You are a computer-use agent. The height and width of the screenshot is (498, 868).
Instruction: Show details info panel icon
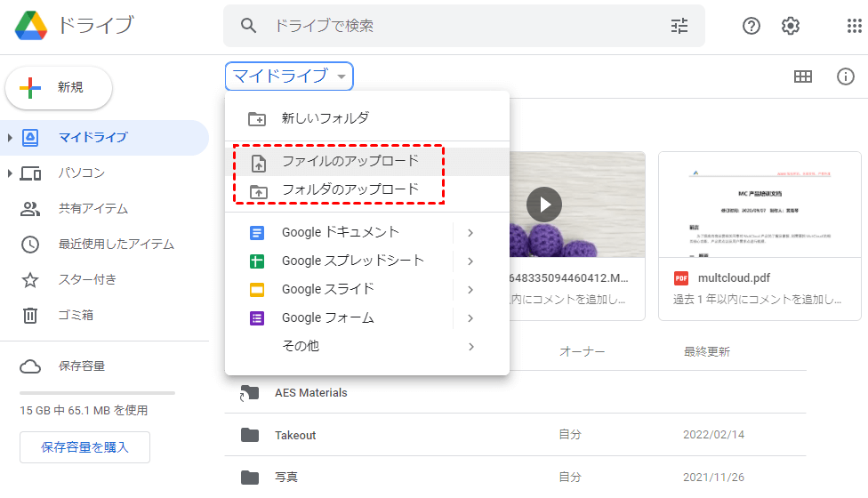[846, 76]
